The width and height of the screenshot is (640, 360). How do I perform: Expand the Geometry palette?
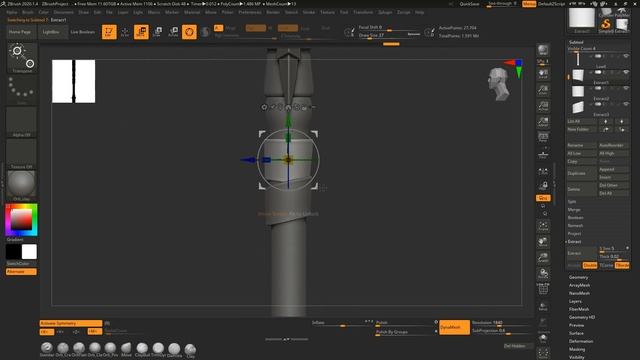coord(579,277)
